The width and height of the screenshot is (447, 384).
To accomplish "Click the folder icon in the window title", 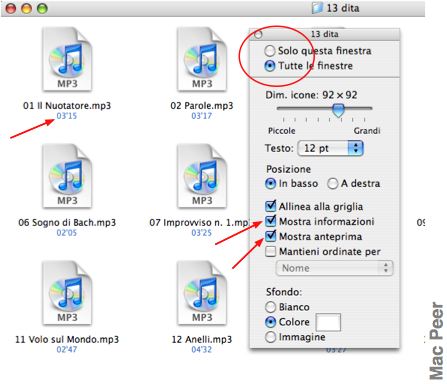I will 318,8.
